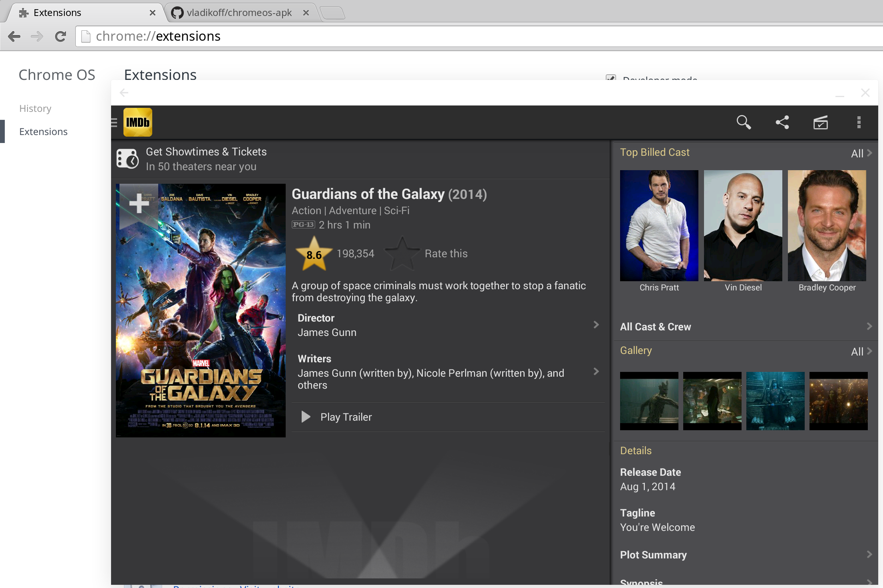Toggle the Developer mode checkbox
Image resolution: width=883 pixels, height=588 pixels.
click(611, 78)
